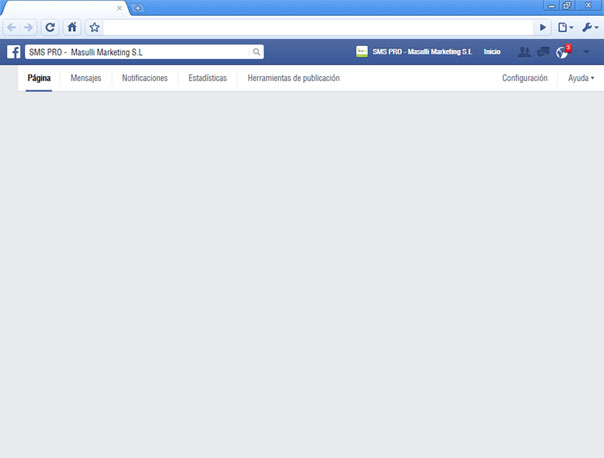Open the messages chat icon
604x458 pixels.
[x=543, y=52]
